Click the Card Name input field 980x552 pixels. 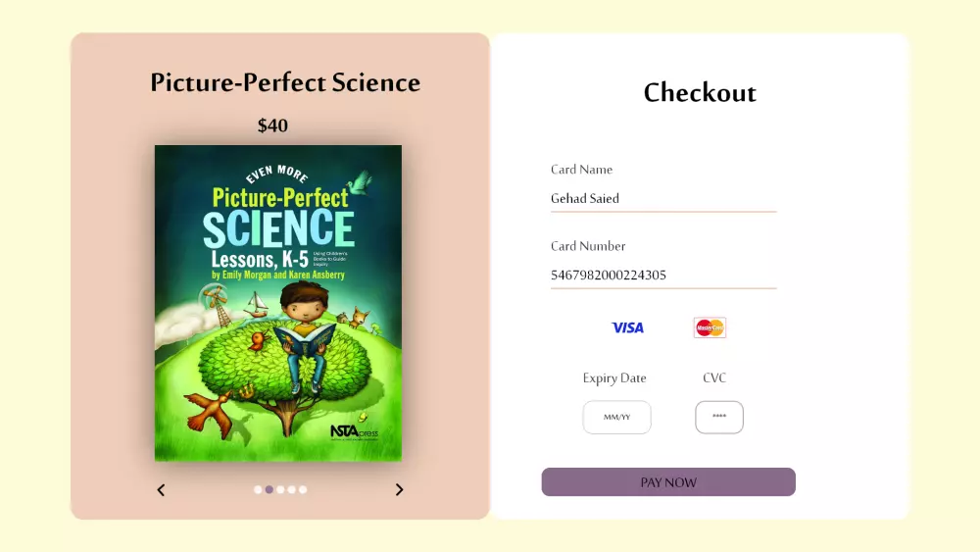click(x=663, y=199)
